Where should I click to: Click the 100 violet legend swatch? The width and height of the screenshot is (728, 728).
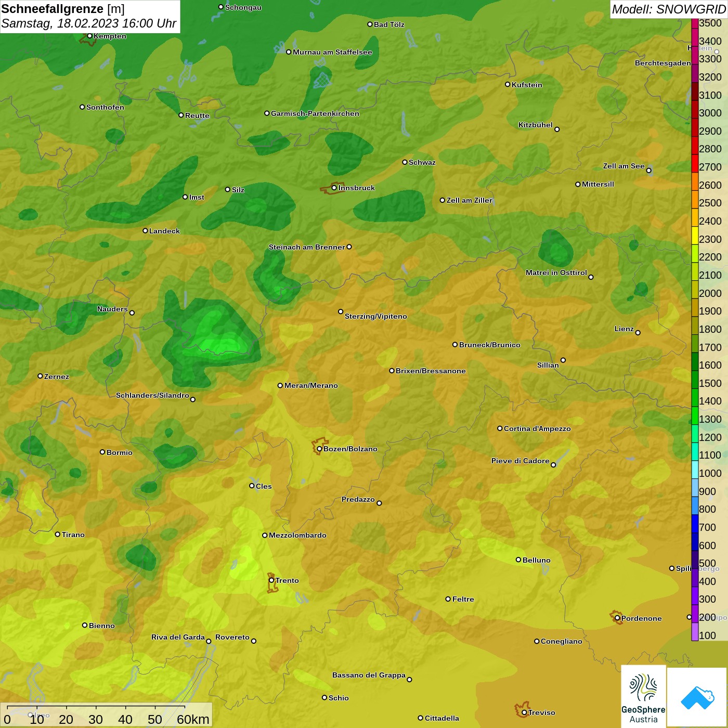coord(695,632)
